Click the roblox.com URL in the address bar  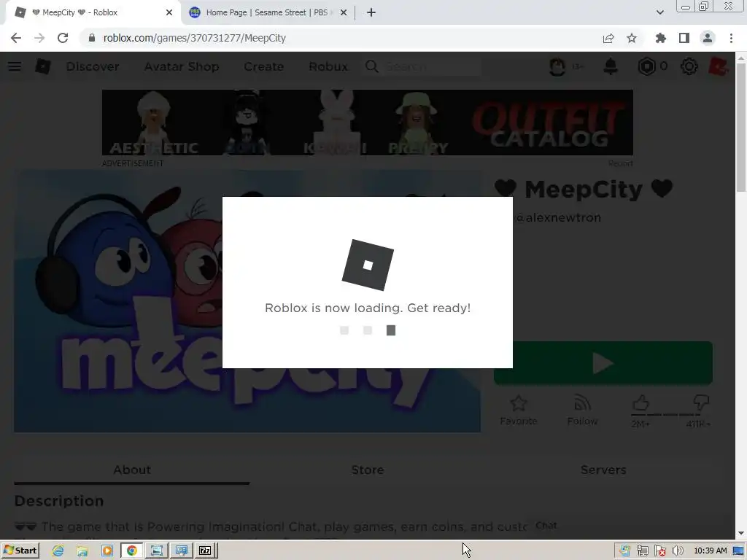(x=194, y=38)
